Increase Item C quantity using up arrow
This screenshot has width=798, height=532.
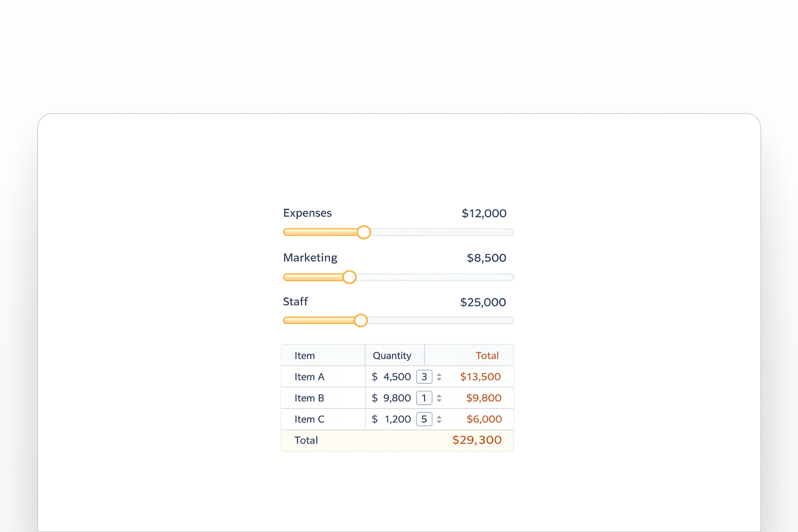(439, 417)
